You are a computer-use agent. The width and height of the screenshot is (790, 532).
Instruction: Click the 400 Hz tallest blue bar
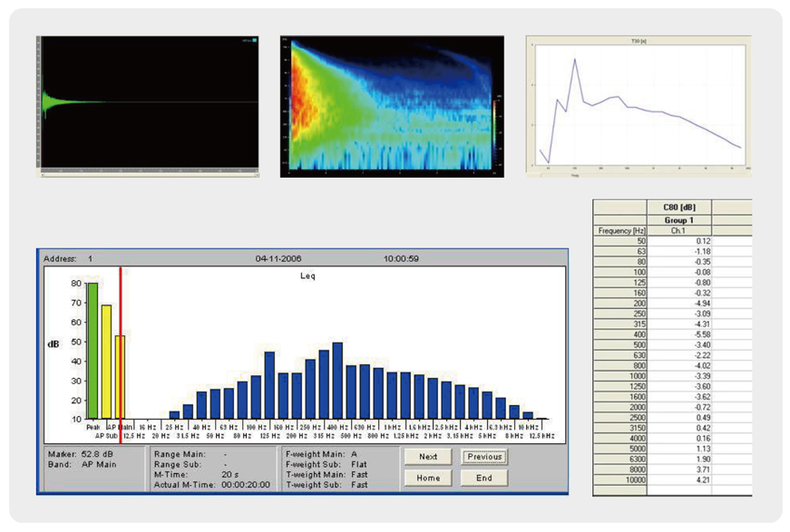337,381
